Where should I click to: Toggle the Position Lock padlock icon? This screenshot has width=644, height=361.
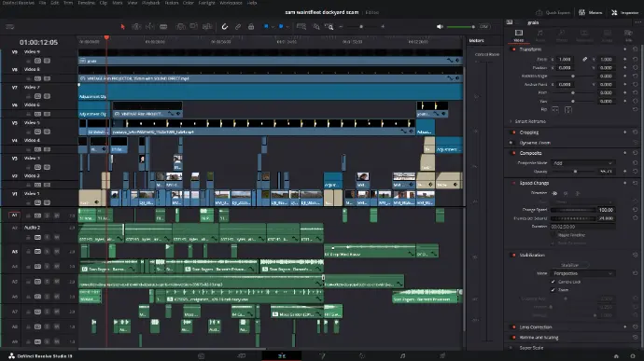(251, 27)
